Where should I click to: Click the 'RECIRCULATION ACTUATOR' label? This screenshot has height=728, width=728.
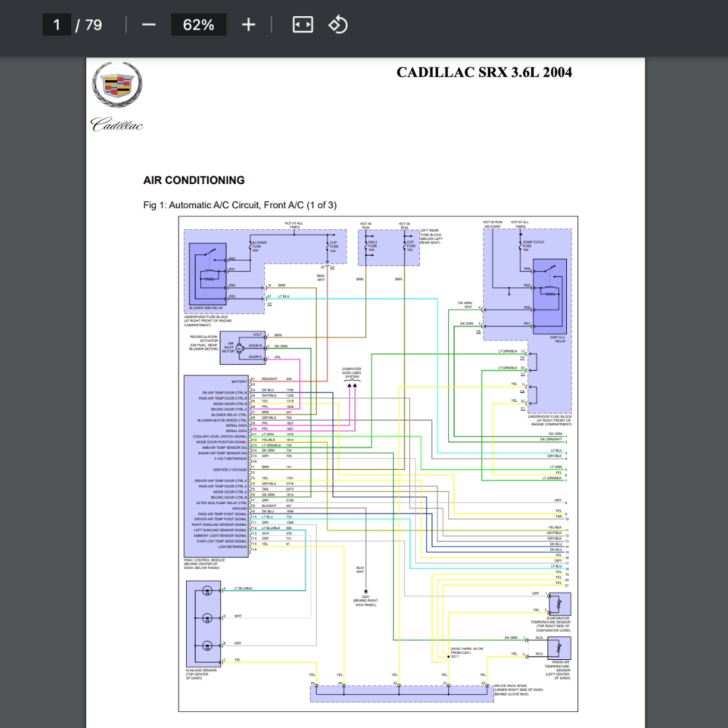(204, 342)
